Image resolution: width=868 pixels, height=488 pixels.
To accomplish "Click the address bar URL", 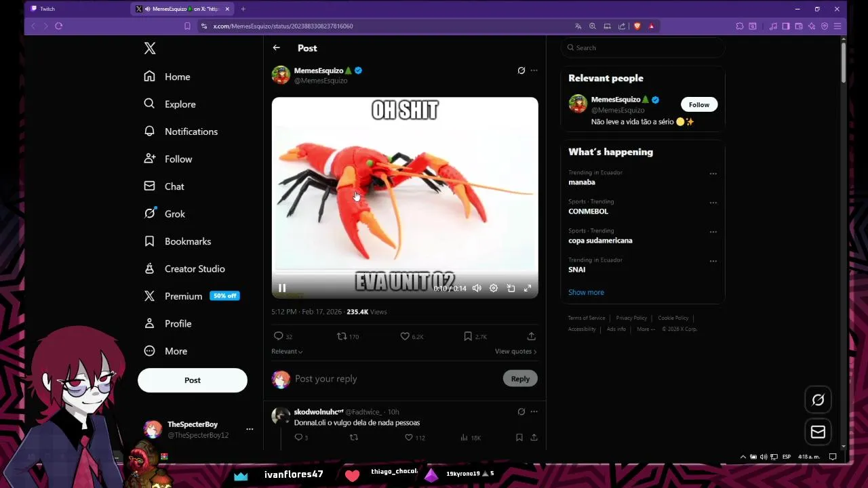I will pos(283,26).
